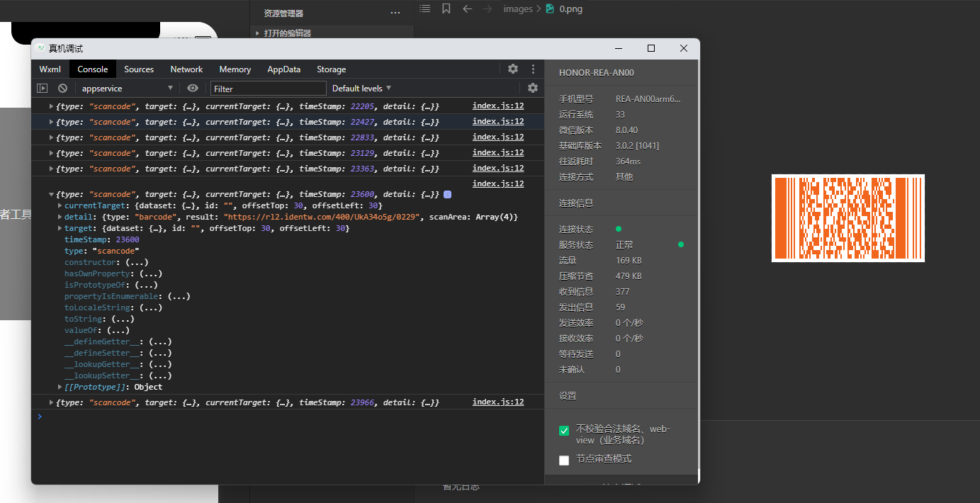980x503 pixels.
Task: Click the bookmark icon in editor toolbar
Action: (446, 9)
